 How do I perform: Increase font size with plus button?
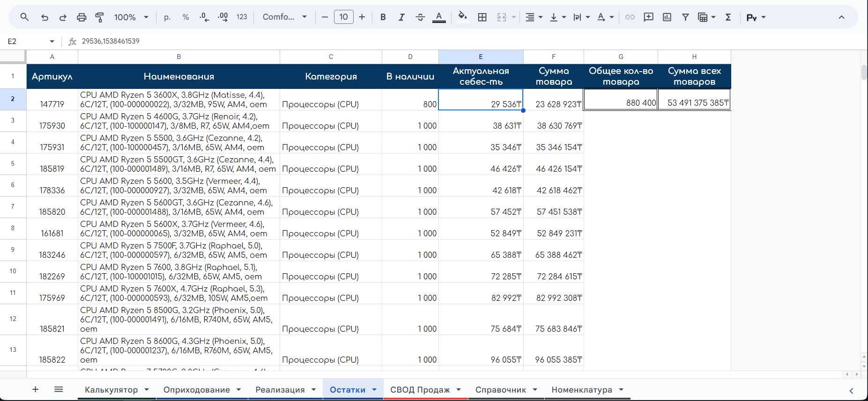(362, 17)
